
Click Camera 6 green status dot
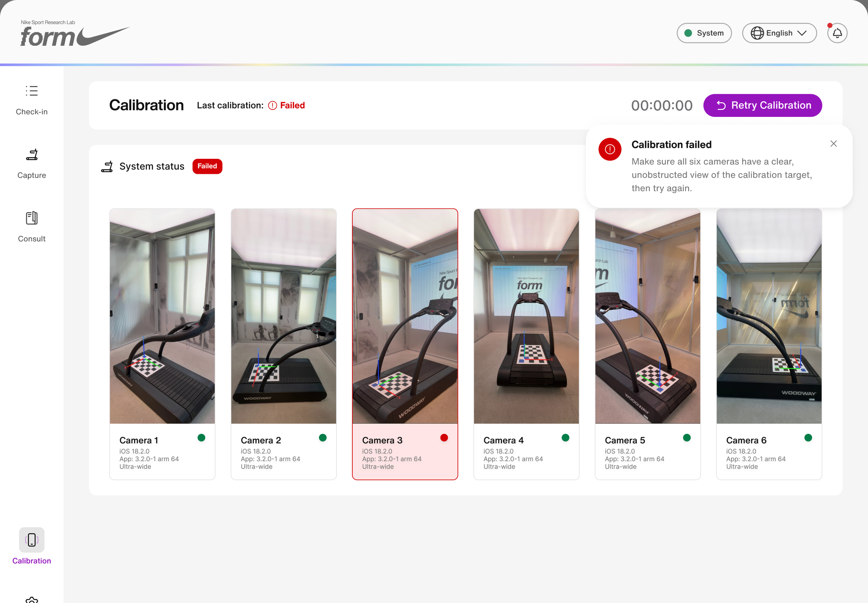(x=808, y=438)
